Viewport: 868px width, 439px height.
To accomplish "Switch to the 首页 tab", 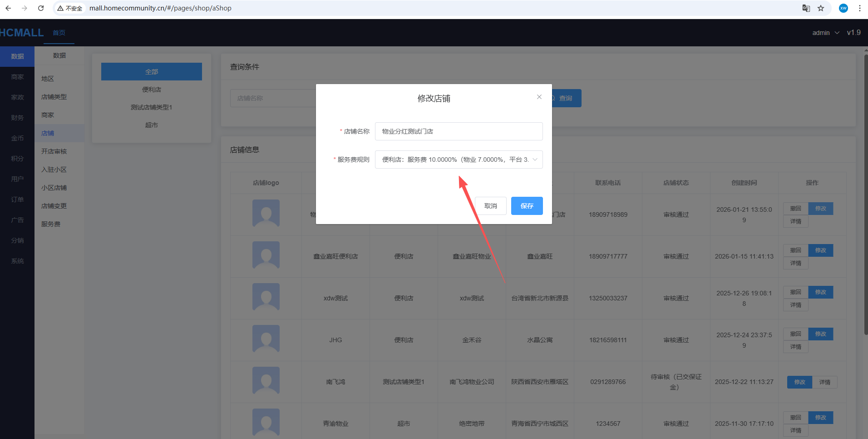I will pyautogui.click(x=59, y=33).
